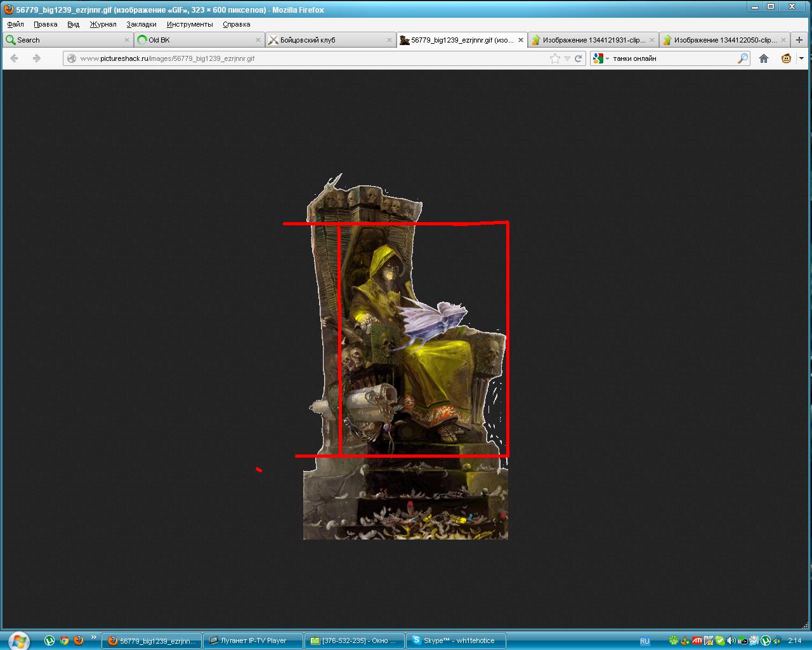Image resolution: width=812 pixels, height=650 pixels.
Task: Close the Изображение 1344122050-clip tab
Action: click(783, 40)
